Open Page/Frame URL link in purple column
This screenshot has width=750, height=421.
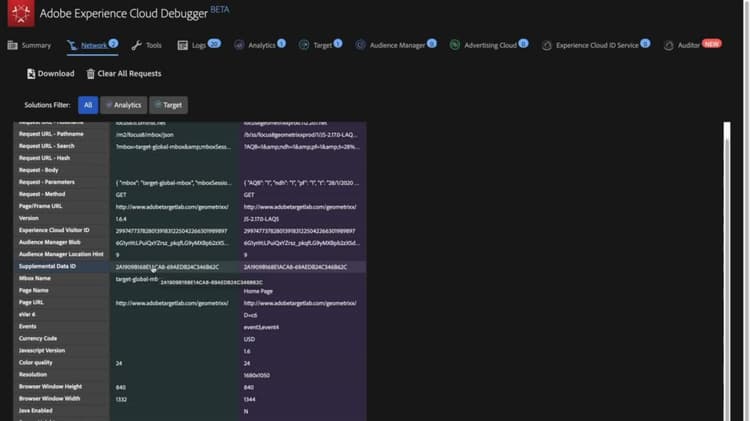300,207
